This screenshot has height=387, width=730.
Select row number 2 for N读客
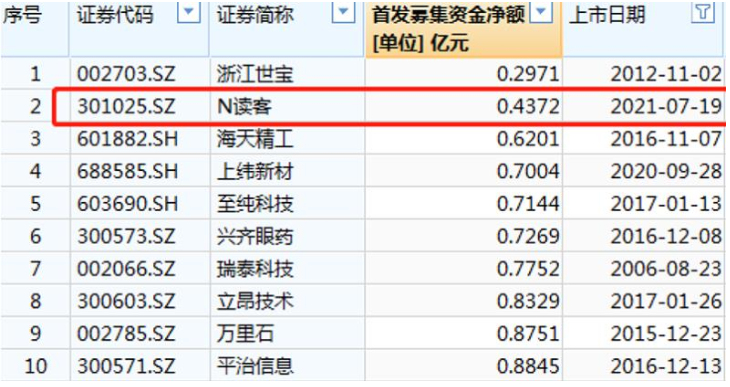coord(36,107)
